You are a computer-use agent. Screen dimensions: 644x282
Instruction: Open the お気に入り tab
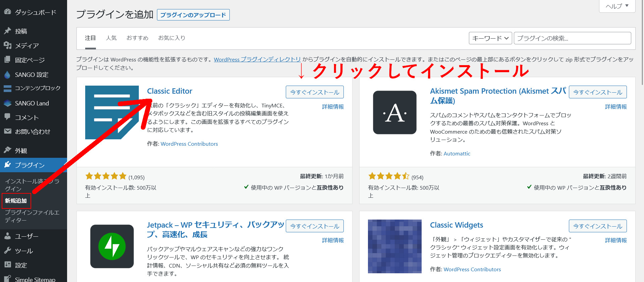point(171,38)
